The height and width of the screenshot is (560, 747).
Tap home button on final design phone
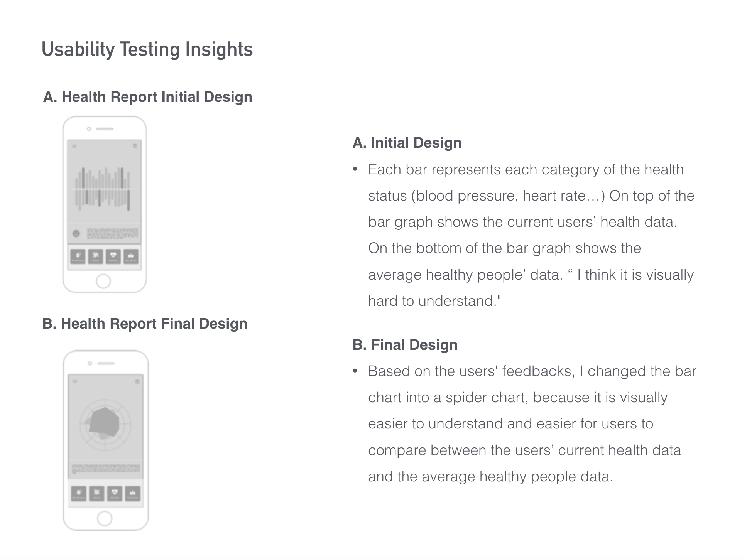(x=105, y=518)
